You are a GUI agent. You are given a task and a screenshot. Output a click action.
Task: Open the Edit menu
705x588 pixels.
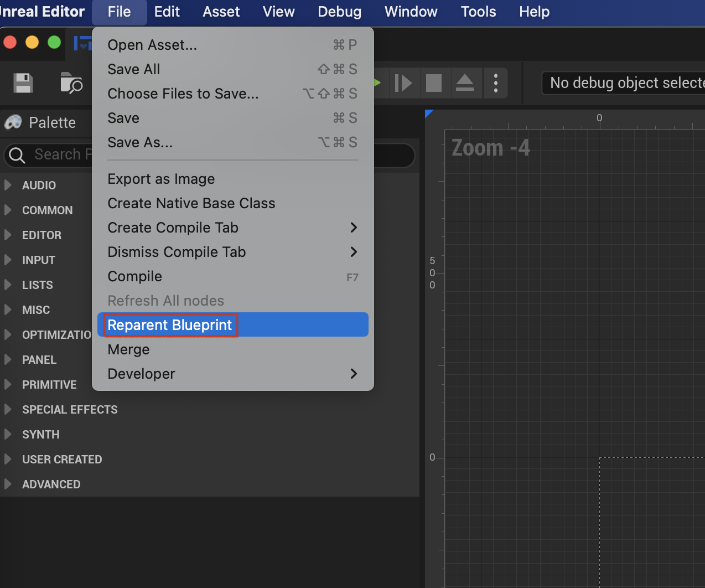click(x=167, y=12)
